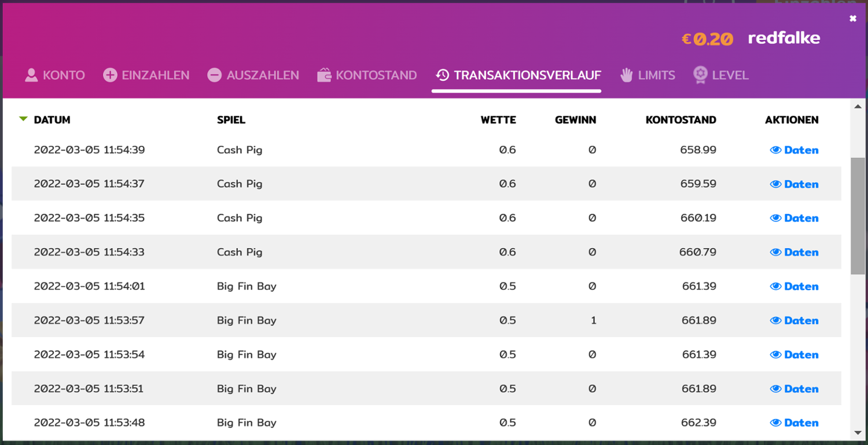Click the history clock icon for Transaktionsverlauf
Screen dimensions: 868x445
pyautogui.click(x=443, y=75)
